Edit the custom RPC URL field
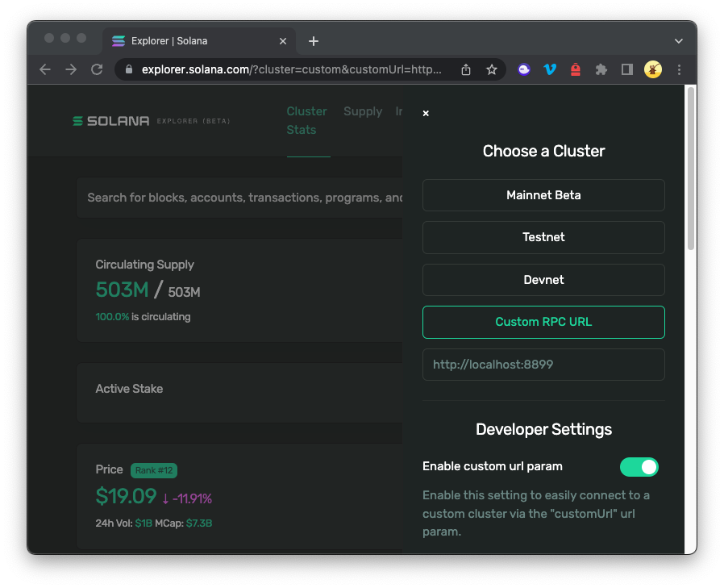Screen dimensions: 724x588 pyautogui.click(x=543, y=365)
